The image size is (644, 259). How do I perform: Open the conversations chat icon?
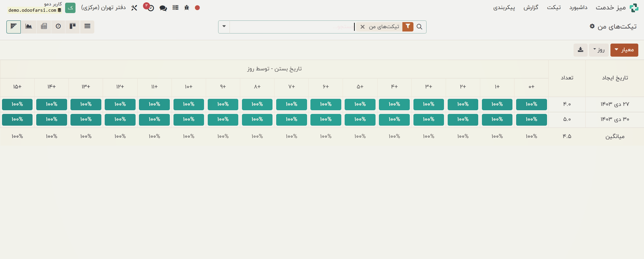click(x=163, y=8)
